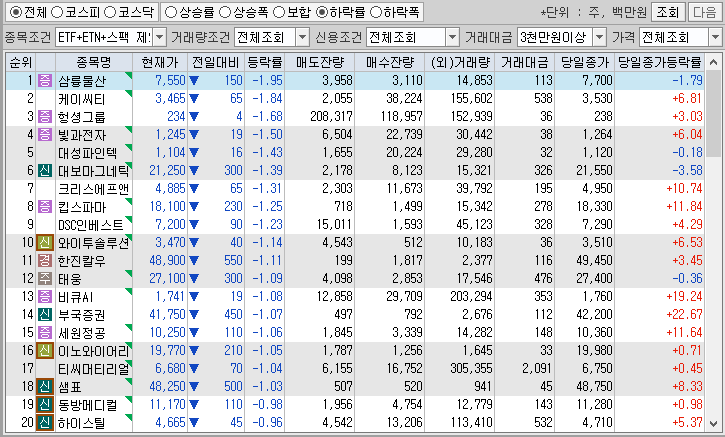The height and width of the screenshot is (437, 725).
Task: Select the DSC인베스트 stock name
Action: 91,225
